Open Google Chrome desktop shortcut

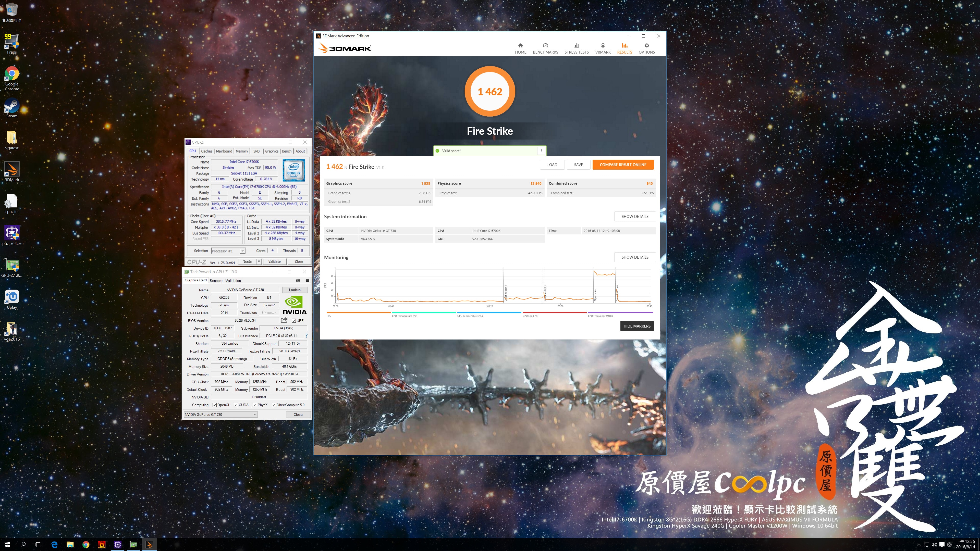pos(12,78)
